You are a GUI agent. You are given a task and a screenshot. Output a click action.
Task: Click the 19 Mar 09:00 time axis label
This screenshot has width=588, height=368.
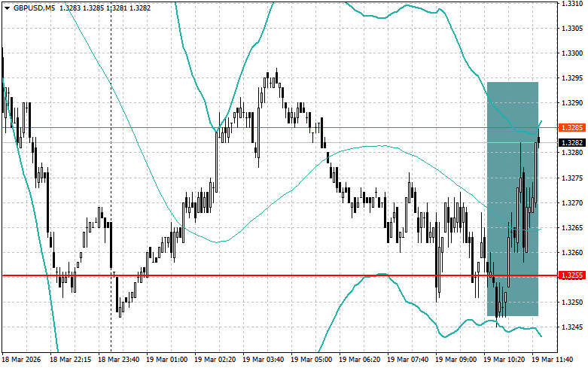click(x=456, y=360)
